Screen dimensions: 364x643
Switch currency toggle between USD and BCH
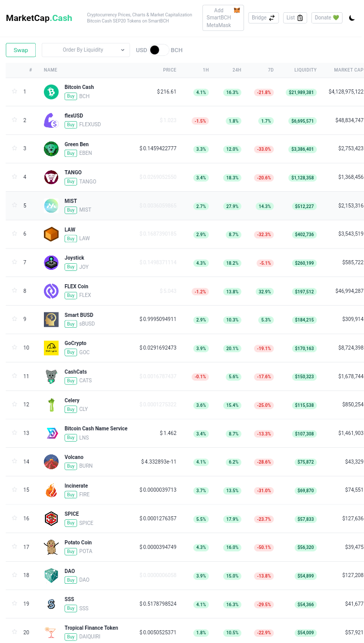[159, 50]
